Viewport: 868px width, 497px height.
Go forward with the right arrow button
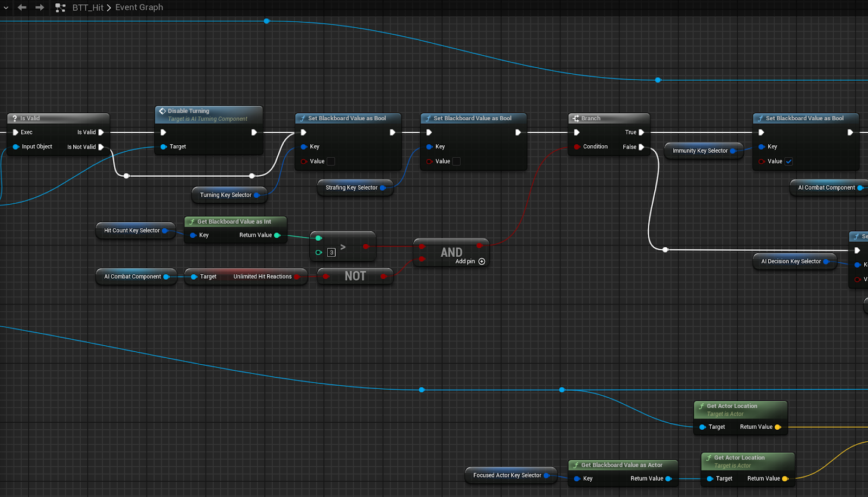tap(40, 8)
